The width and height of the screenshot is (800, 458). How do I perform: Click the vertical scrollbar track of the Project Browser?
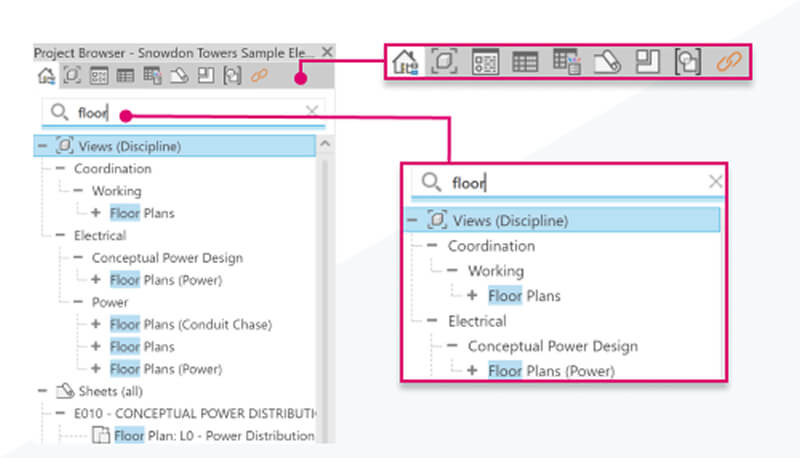pos(325,301)
